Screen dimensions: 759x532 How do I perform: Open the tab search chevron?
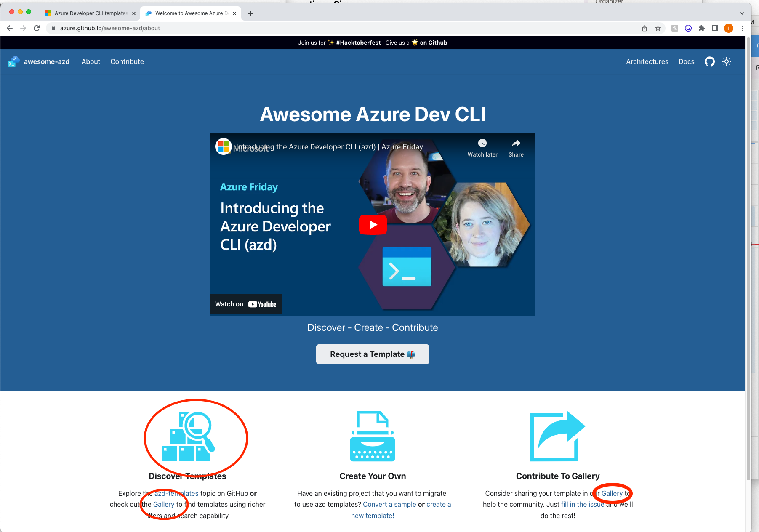pos(742,13)
